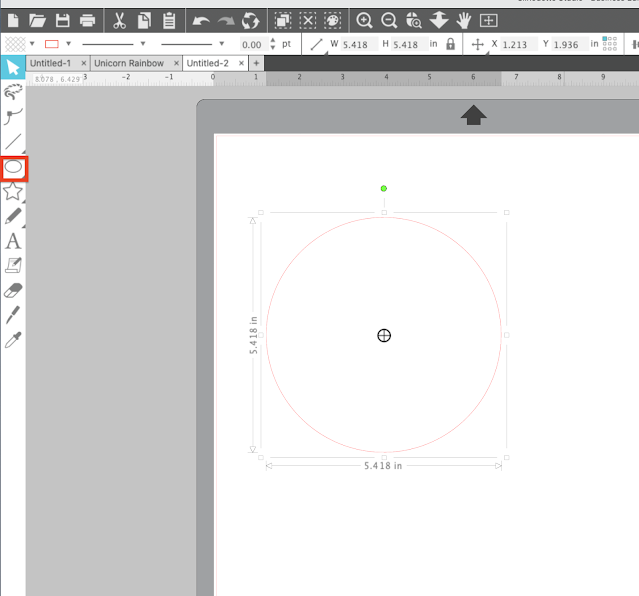Open the Sketch notepad tool
This screenshot has width=639, height=596.
13,266
